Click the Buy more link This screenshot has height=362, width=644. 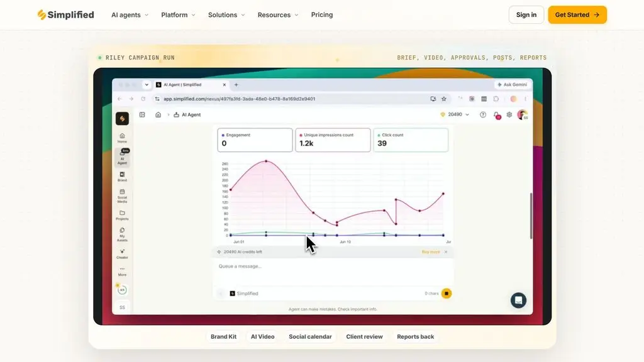coord(430,252)
